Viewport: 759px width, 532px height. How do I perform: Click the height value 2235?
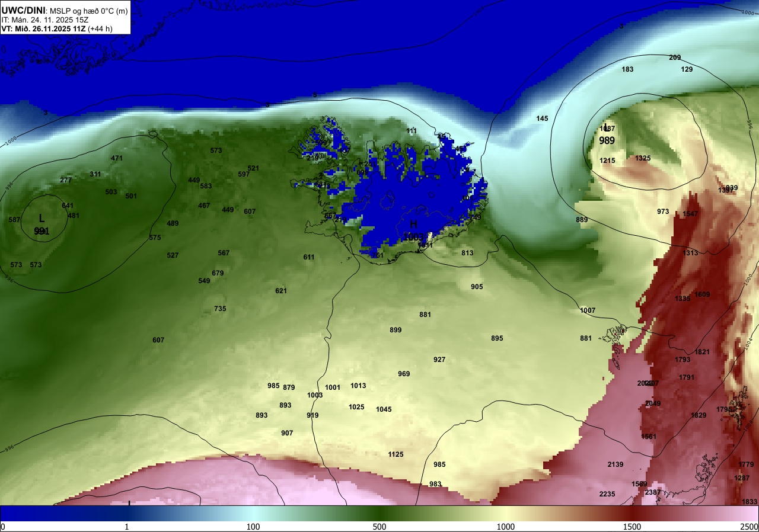click(x=607, y=494)
